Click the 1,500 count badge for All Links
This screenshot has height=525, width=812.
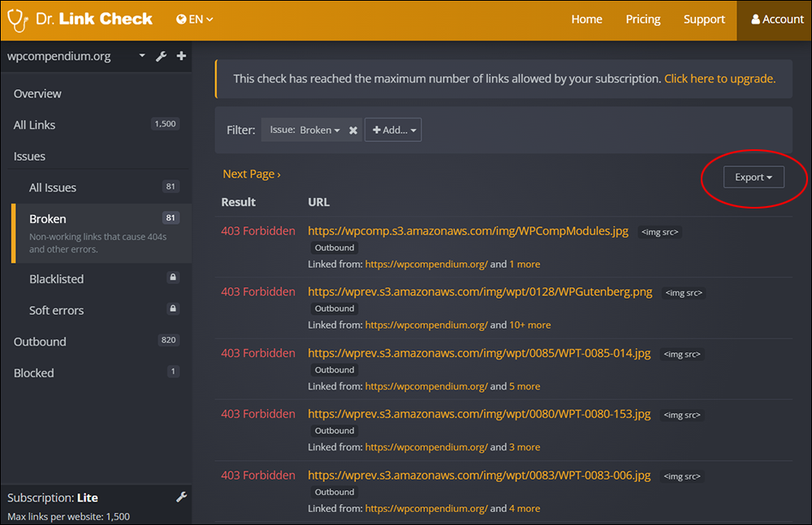point(165,123)
